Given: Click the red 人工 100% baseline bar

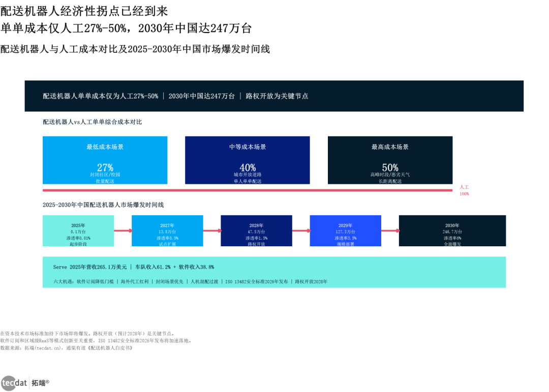Looking at the screenshot, I should 248,190.
